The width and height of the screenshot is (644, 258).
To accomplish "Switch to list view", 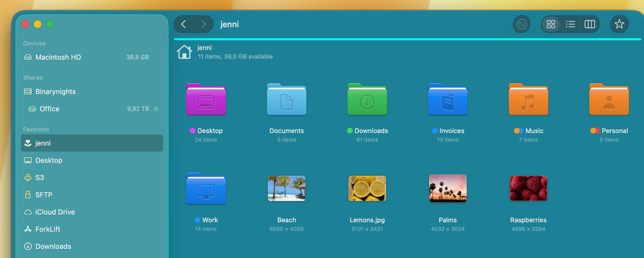I will coord(570,24).
